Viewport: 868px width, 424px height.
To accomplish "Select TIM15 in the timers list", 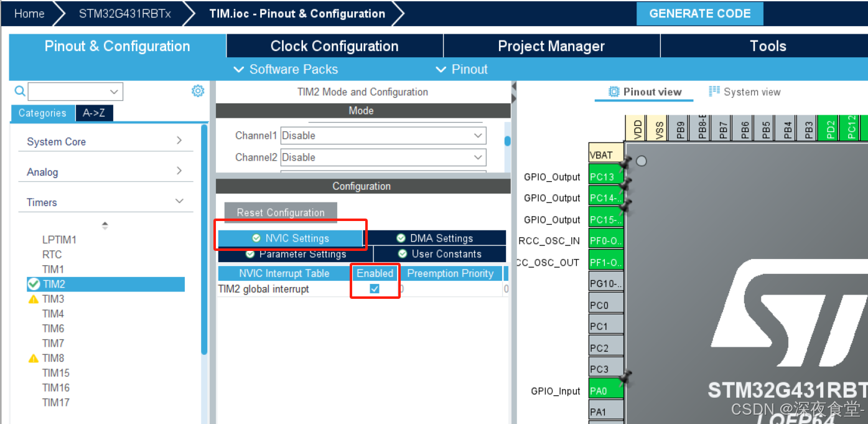I will (x=55, y=373).
